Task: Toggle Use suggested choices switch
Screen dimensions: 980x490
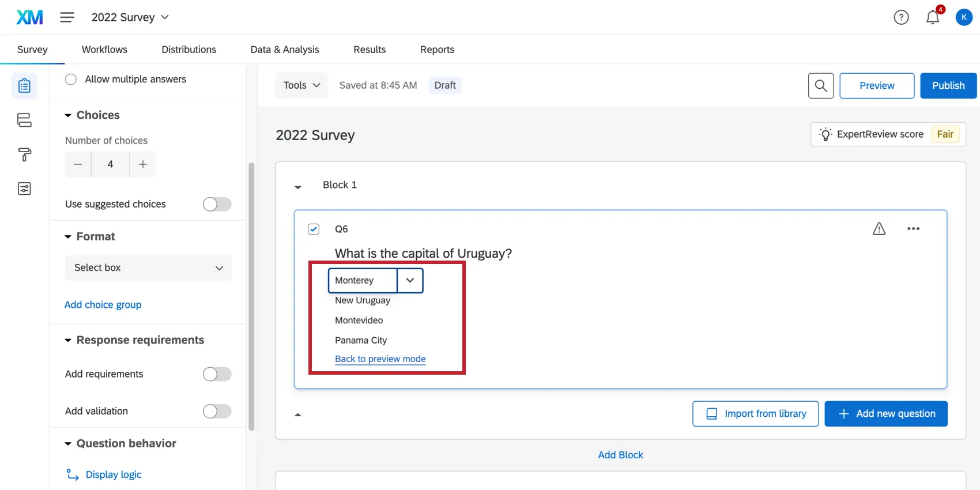Action: point(217,204)
